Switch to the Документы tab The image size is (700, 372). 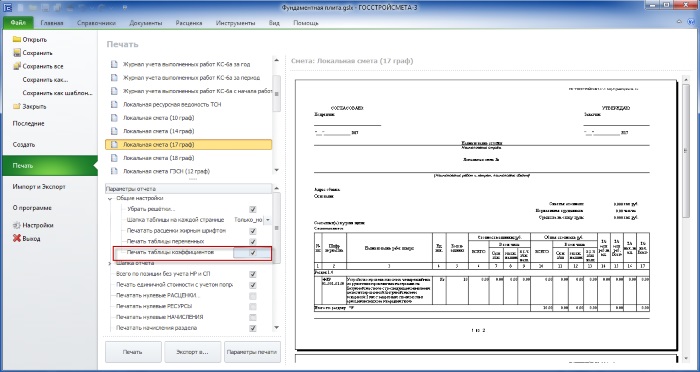pyautogui.click(x=146, y=23)
